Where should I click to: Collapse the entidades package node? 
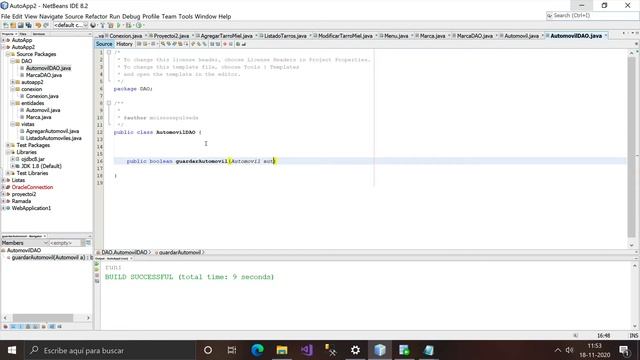click(13, 103)
